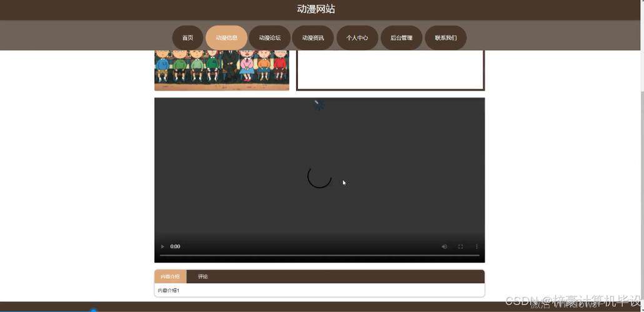Click the 0:00 video time label
Image resolution: width=644 pixels, height=312 pixels.
point(175,246)
